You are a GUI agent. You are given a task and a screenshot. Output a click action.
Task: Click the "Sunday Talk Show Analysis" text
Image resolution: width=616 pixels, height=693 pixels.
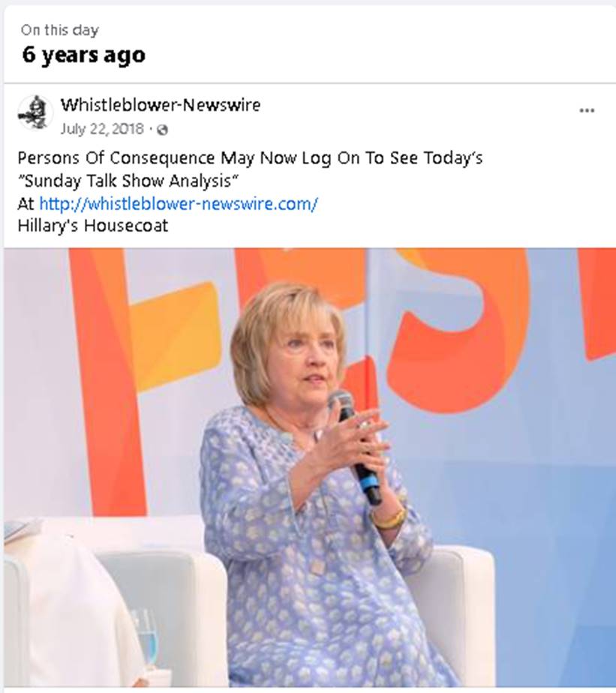click(x=128, y=181)
